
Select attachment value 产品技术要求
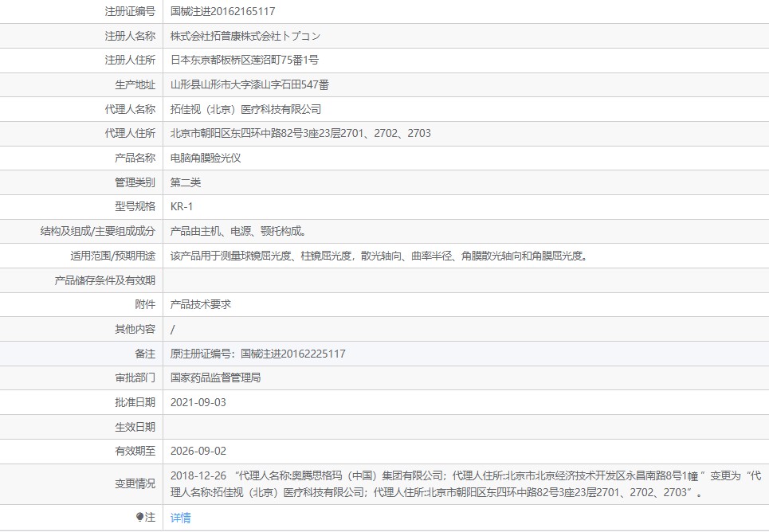(x=201, y=304)
